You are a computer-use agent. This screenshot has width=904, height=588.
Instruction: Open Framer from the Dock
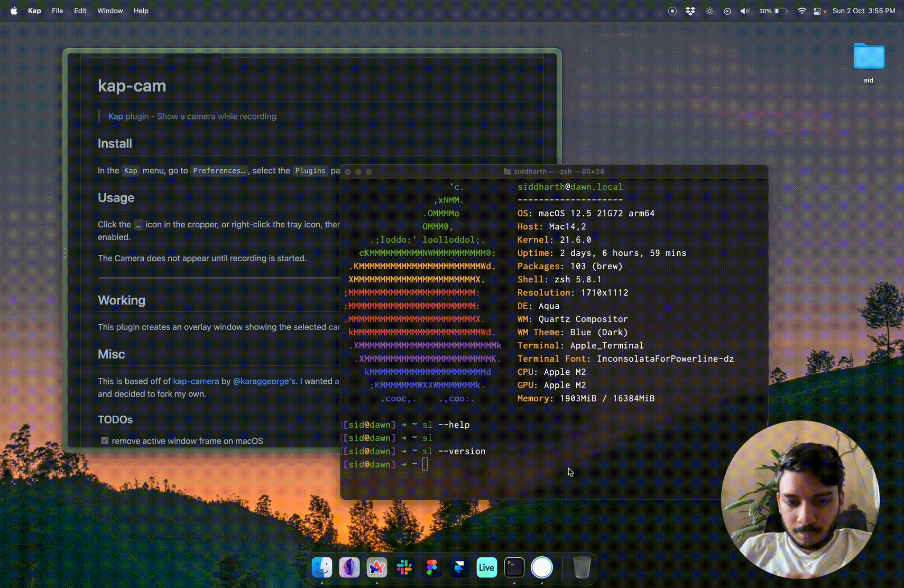[459, 567]
